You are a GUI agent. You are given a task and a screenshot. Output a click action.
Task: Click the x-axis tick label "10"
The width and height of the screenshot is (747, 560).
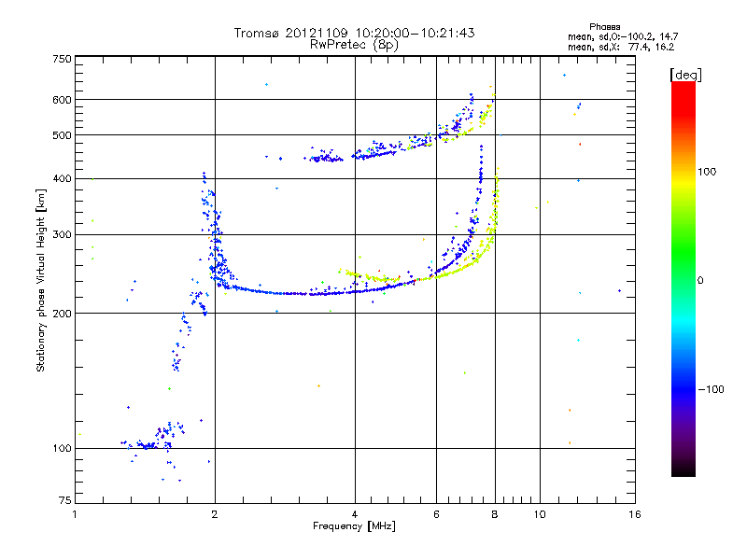click(x=540, y=514)
